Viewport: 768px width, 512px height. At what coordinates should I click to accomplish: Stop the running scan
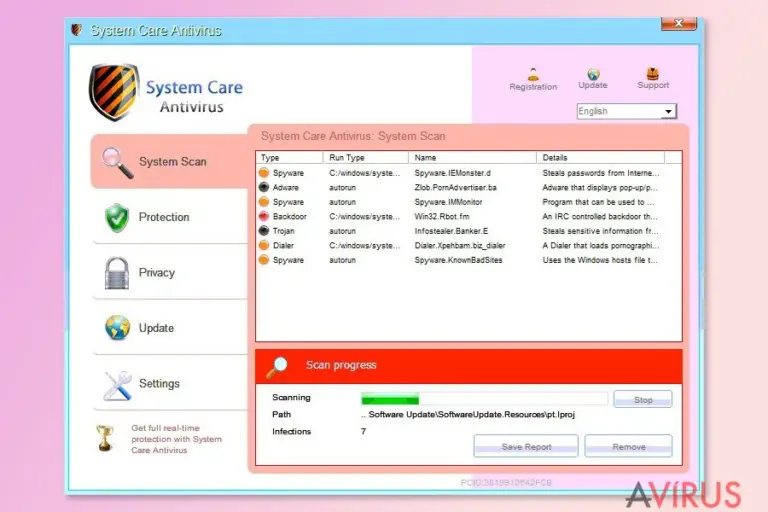[643, 399]
